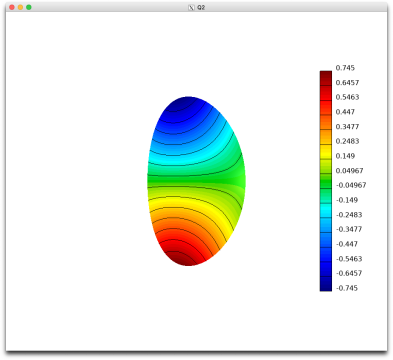Click the dark red top colorbar segment

click(x=326, y=78)
